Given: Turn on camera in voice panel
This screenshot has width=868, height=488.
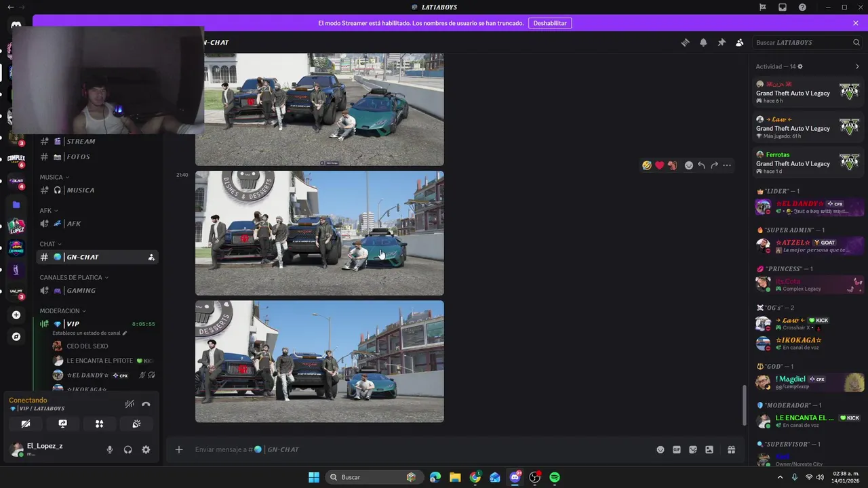Looking at the screenshot, I should point(26,424).
